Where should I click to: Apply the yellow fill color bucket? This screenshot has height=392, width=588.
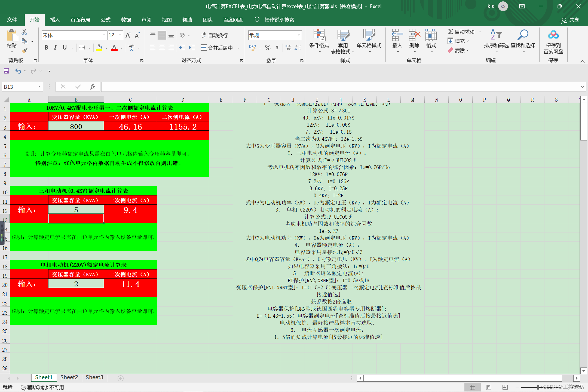[x=99, y=48]
